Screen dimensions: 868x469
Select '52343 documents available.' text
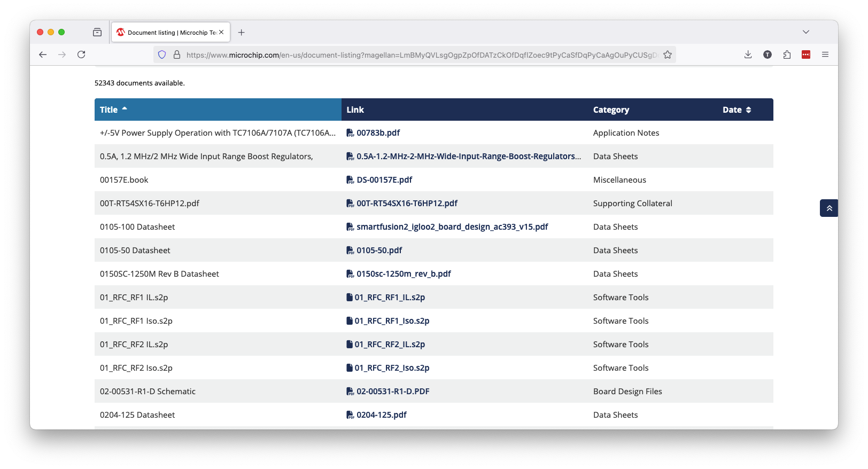139,83
